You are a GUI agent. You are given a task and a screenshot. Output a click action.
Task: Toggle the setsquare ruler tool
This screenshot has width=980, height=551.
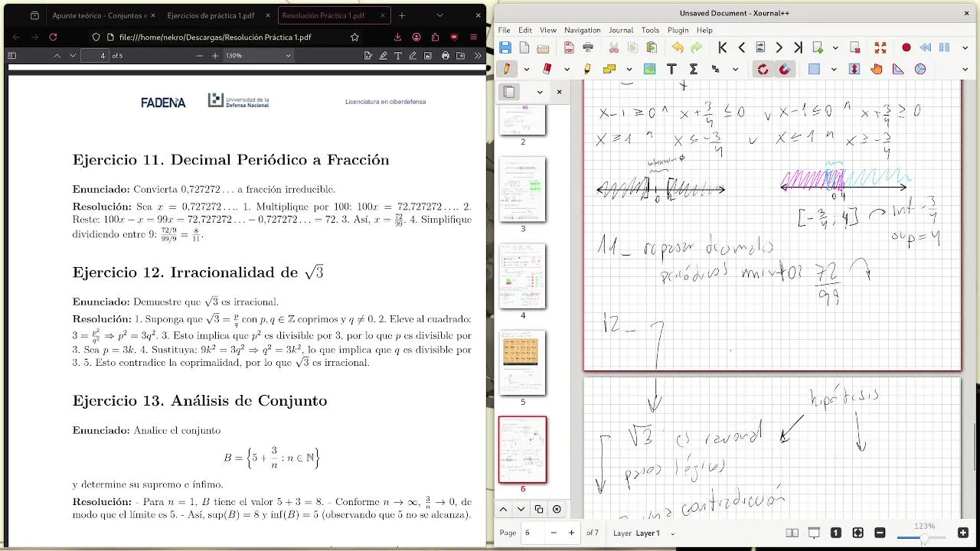[898, 69]
